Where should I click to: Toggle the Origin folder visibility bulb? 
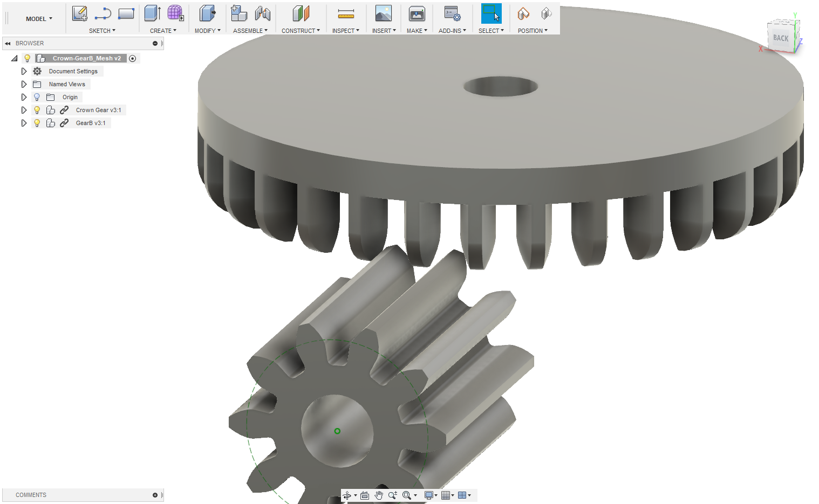[x=36, y=96]
